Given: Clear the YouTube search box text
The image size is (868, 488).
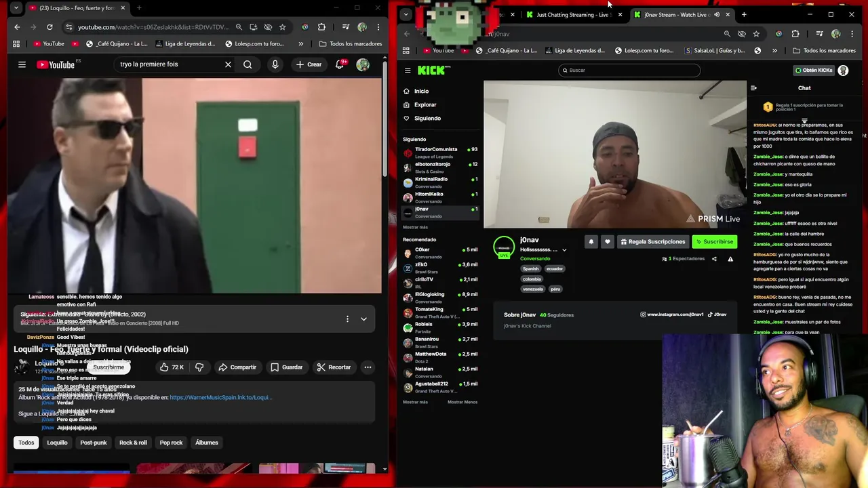Looking at the screenshot, I should tap(228, 64).
